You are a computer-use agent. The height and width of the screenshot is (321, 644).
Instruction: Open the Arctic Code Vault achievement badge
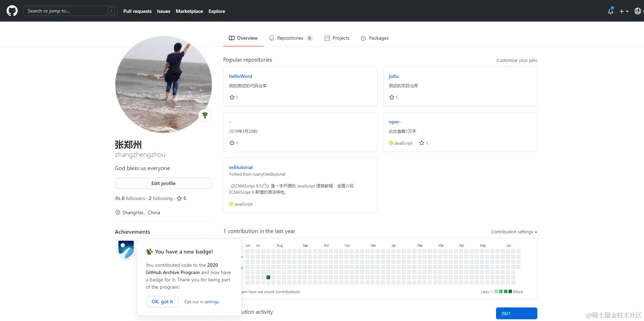pyautogui.click(x=126, y=249)
